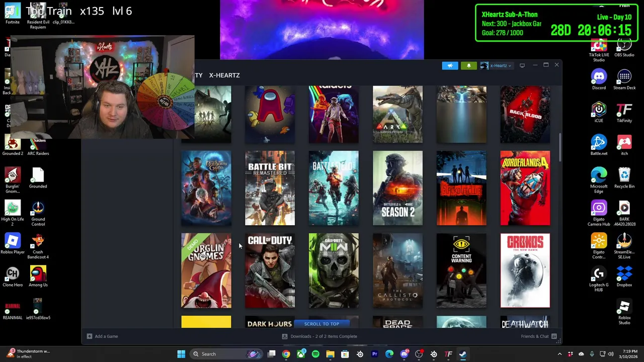Select Cronos The New Dawn cover
This screenshot has height=362, width=644.
pos(525,270)
